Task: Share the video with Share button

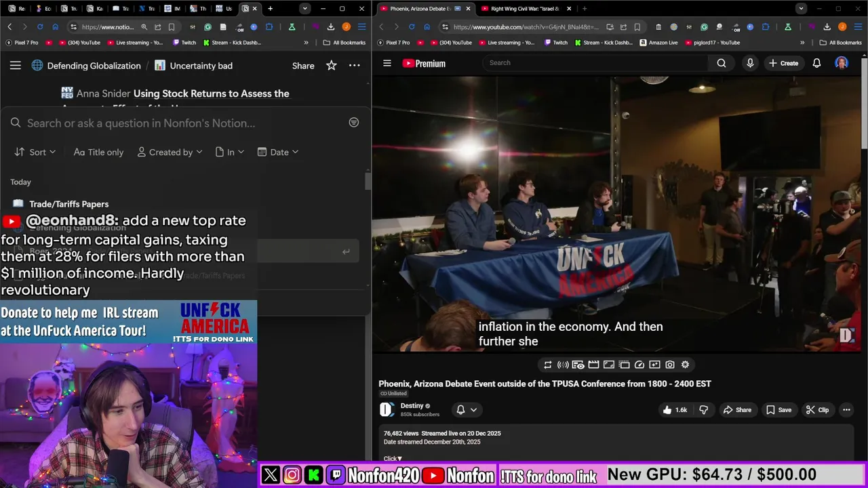Action: [737, 409]
